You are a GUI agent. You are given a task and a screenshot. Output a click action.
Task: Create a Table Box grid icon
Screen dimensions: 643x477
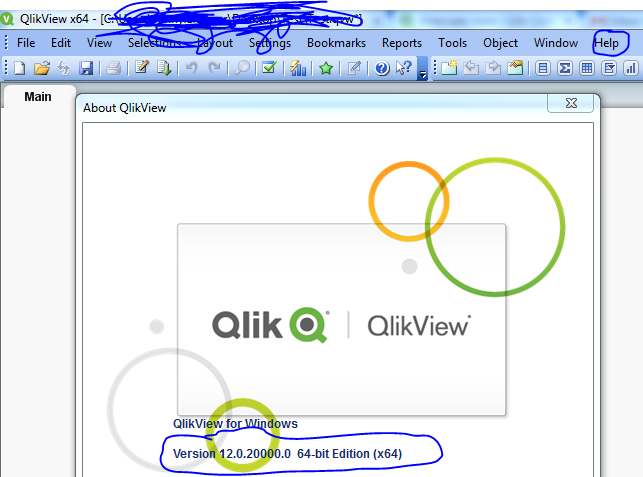click(x=587, y=68)
